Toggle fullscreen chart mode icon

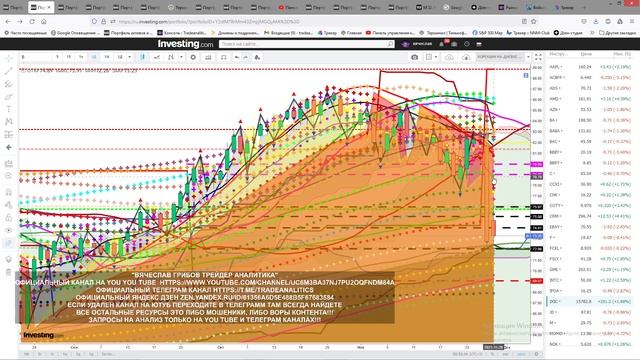point(538,57)
